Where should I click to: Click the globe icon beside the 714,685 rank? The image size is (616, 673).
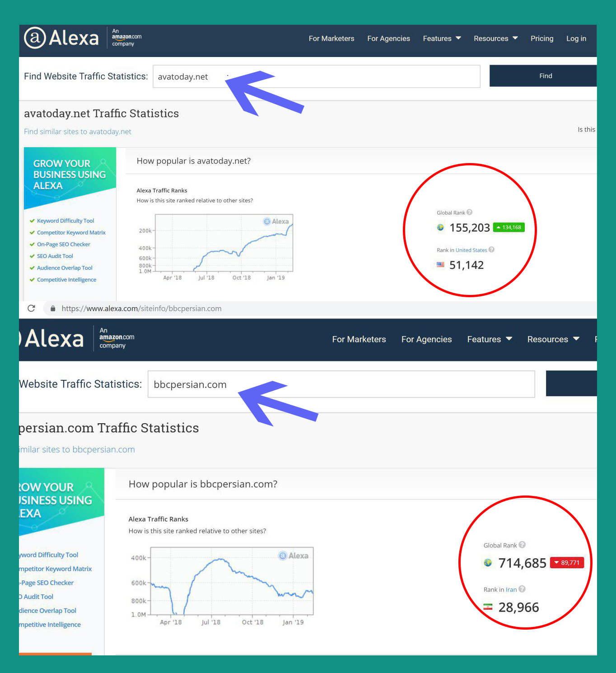point(488,563)
